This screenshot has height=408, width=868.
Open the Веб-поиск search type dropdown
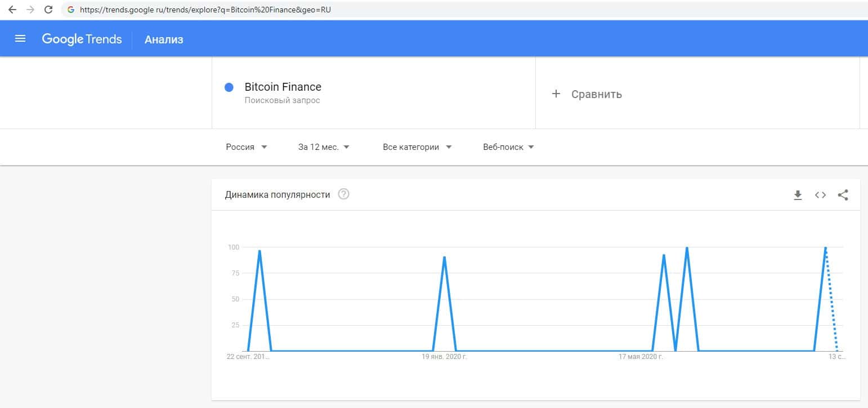(508, 147)
